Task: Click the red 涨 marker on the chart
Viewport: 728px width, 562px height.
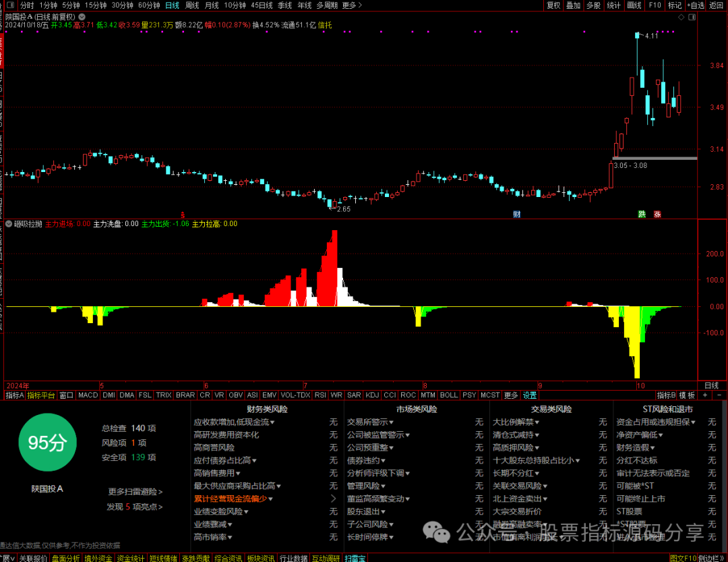Action: click(657, 215)
